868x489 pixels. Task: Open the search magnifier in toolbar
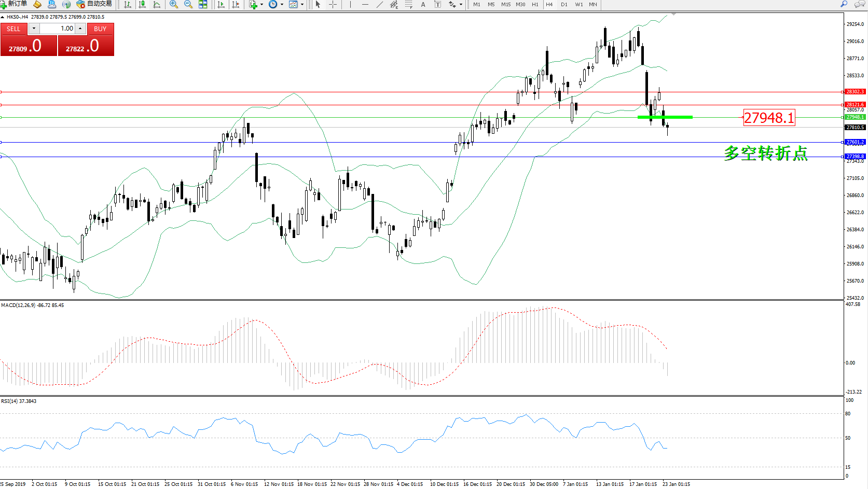point(844,4)
